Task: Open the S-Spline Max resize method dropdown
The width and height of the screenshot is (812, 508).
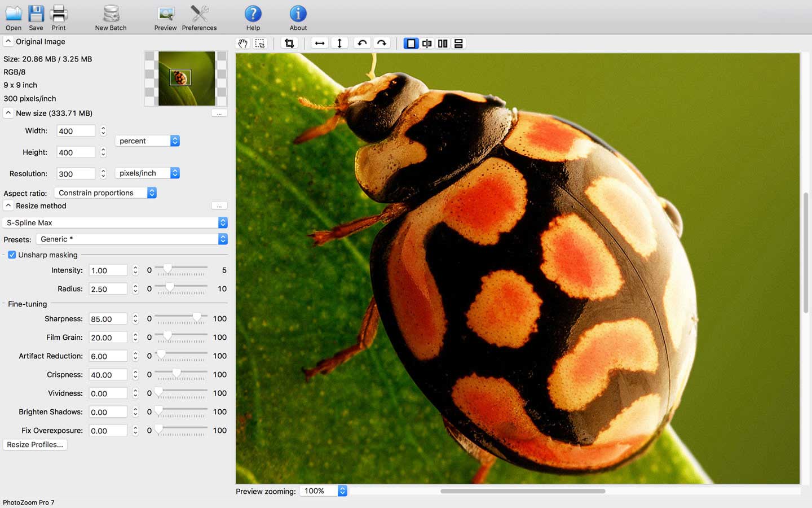Action: 115,222
